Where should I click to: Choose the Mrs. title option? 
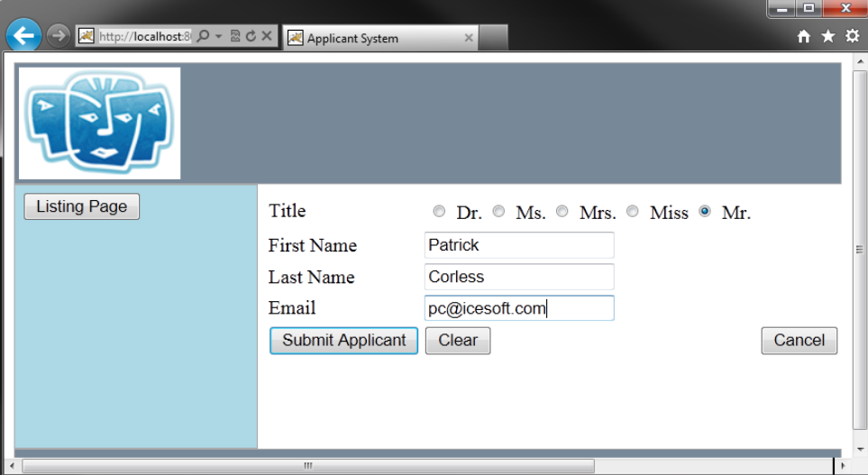click(x=562, y=212)
